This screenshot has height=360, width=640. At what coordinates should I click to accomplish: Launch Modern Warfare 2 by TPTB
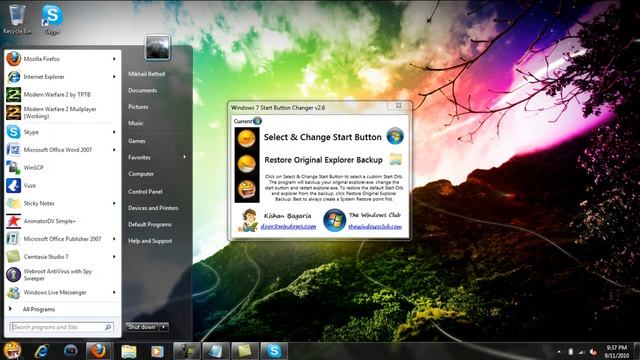point(62,94)
